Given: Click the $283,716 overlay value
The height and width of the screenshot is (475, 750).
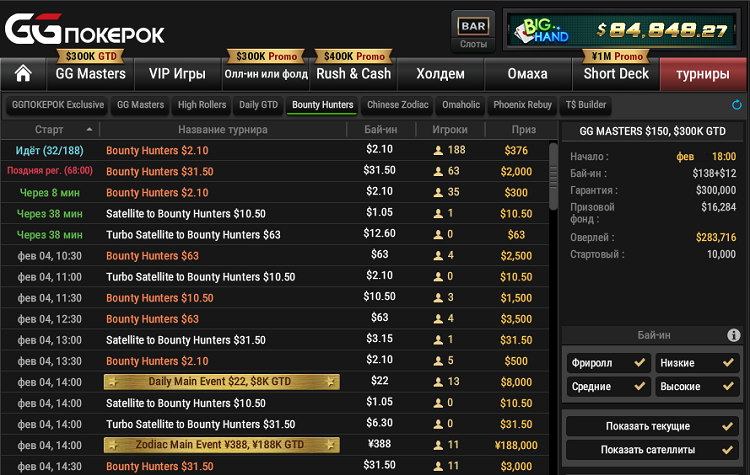Looking at the screenshot, I should (716, 237).
